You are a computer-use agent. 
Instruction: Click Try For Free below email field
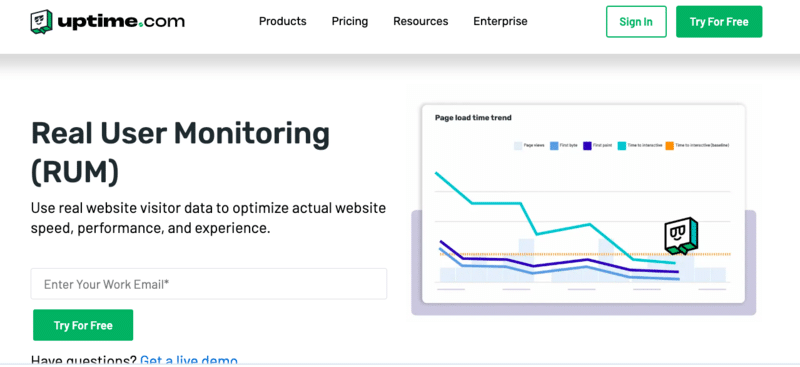point(83,325)
